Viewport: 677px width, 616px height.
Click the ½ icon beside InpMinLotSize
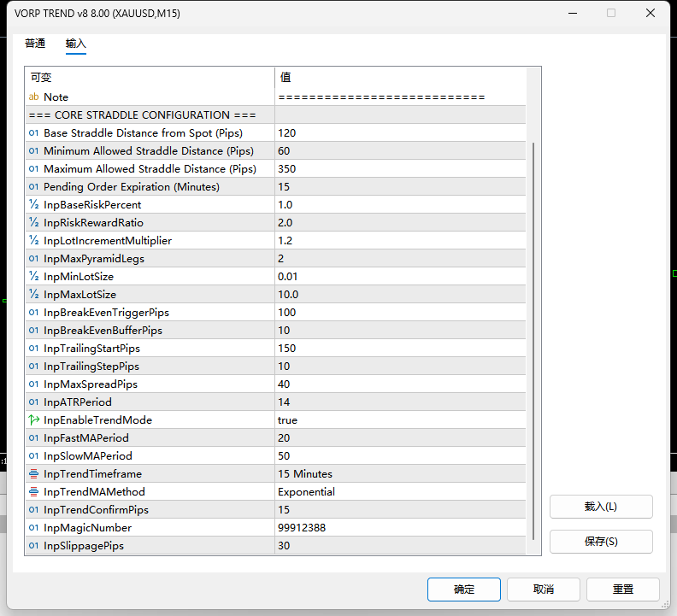33,276
